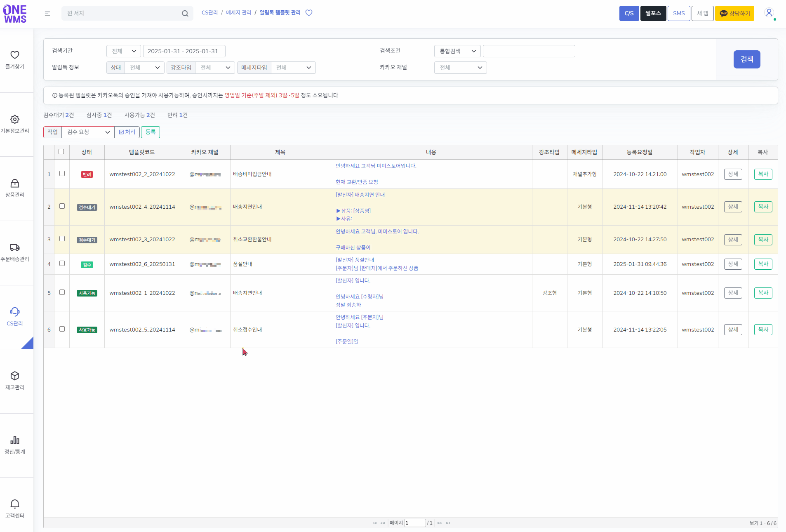Open 고객센터 bell icon in sidebar
Image resolution: width=786 pixels, height=532 pixels.
[x=15, y=504]
